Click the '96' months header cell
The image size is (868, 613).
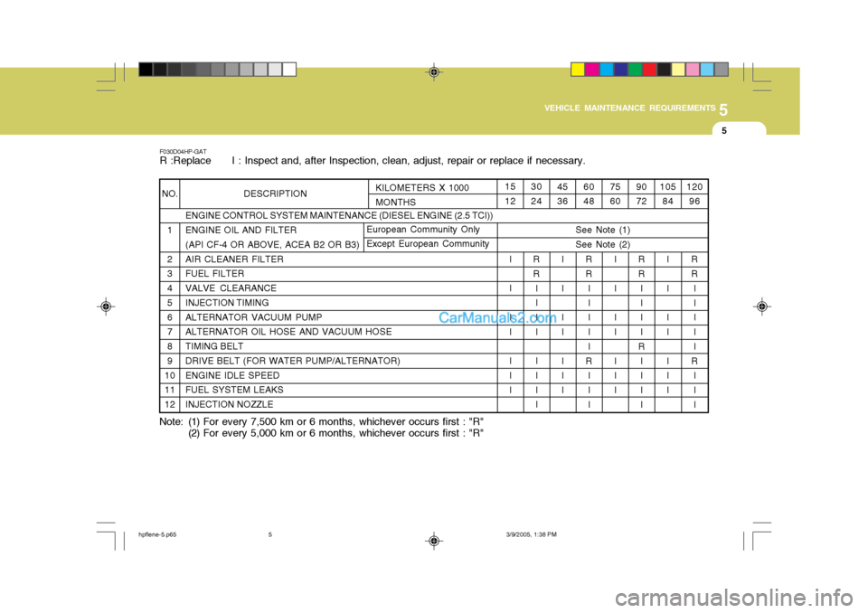pos(694,201)
